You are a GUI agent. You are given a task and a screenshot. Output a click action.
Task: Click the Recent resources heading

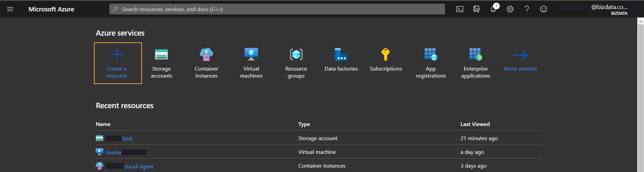125,105
